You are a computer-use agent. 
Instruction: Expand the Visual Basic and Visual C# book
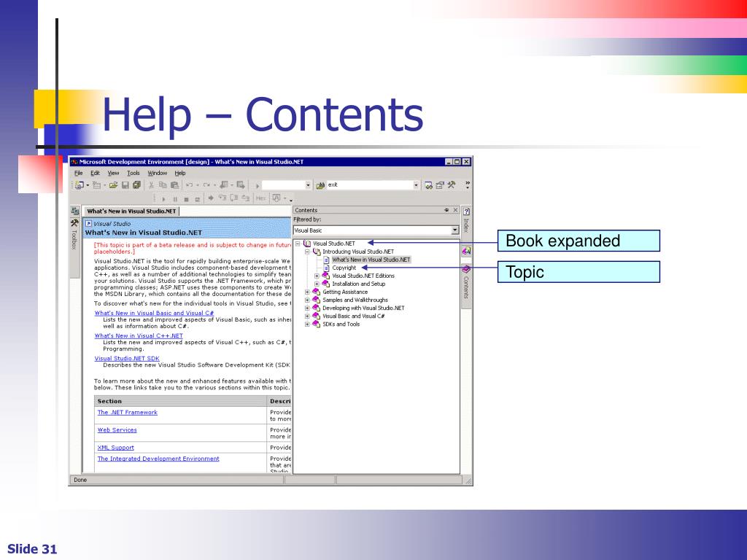point(307,316)
